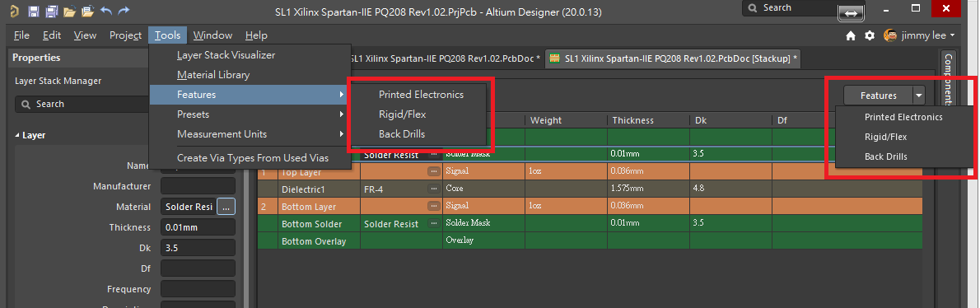This screenshot has width=980, height=308.
Task: Open the settings gear icon at top right
Action: (x=870, y=35)
